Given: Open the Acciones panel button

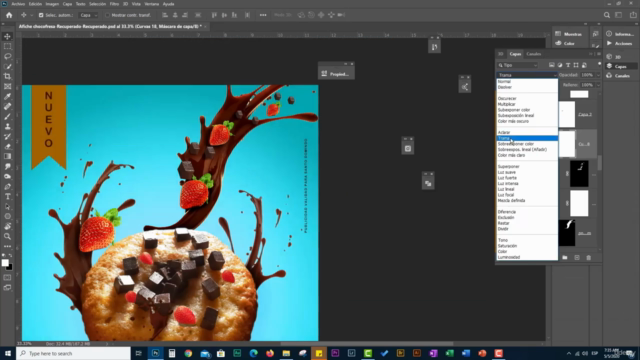Looking at the screenshot, I should coord(620,43).
